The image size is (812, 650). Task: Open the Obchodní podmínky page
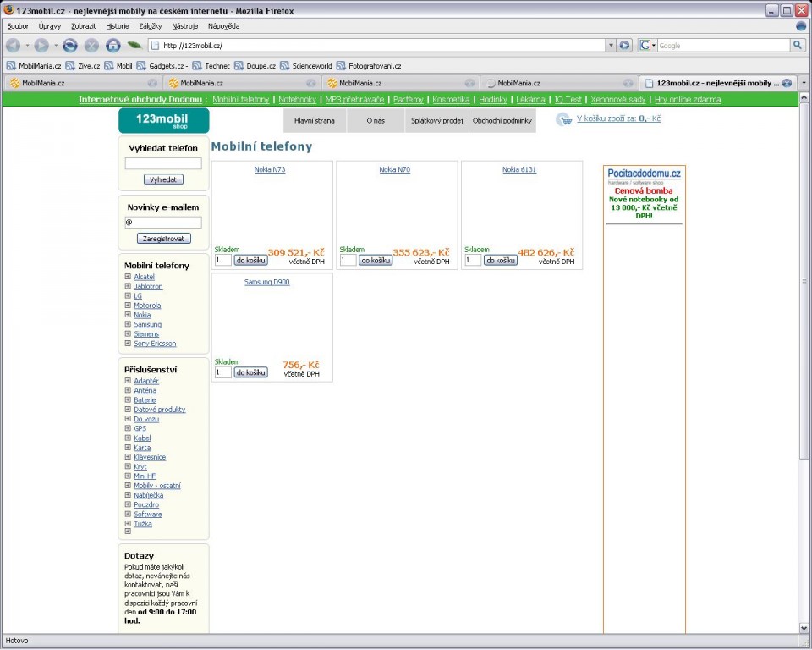click(502, 121)
